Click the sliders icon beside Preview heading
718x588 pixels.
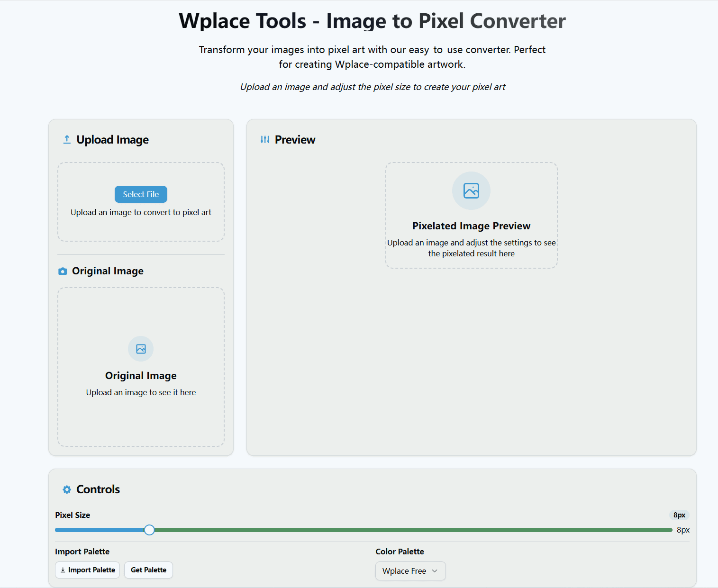pyautogui.click(x=265, y=139)
